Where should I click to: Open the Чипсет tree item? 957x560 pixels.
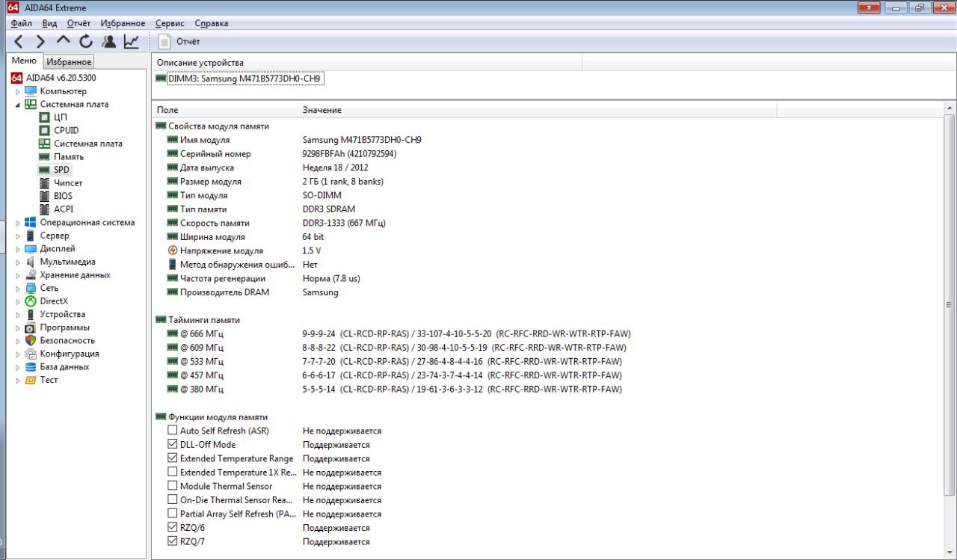coord(68,183)
